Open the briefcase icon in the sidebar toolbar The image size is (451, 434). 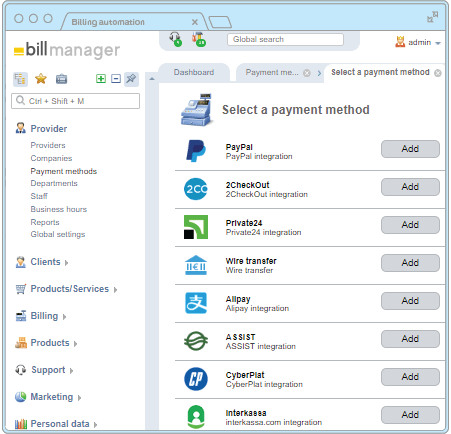pyautogui.click(x=61, y=79)
